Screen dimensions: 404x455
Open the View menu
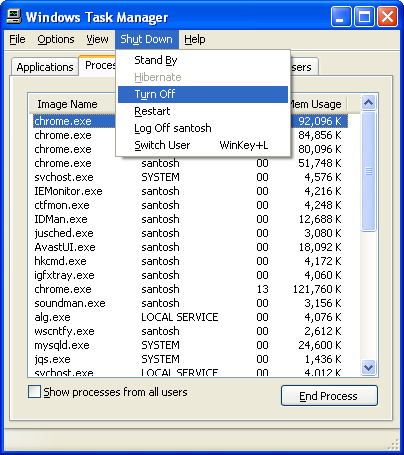(97, 39)
